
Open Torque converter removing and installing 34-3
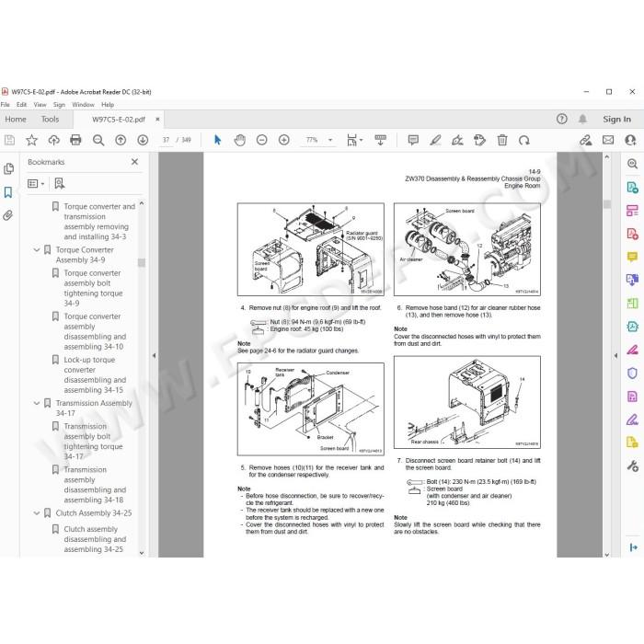(x=99, y=222)
